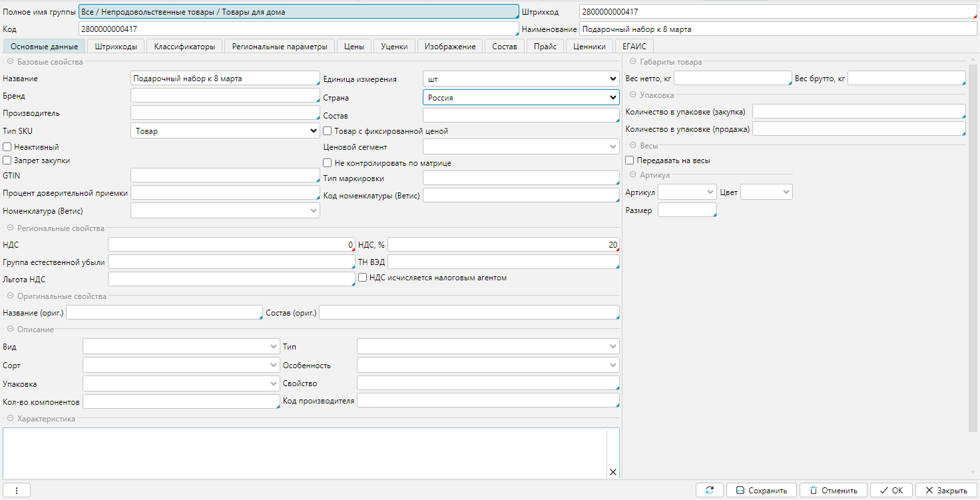
Task: Check Товар с фиксированной ценой
Action: pyautogui.click(x=328, y=131)
